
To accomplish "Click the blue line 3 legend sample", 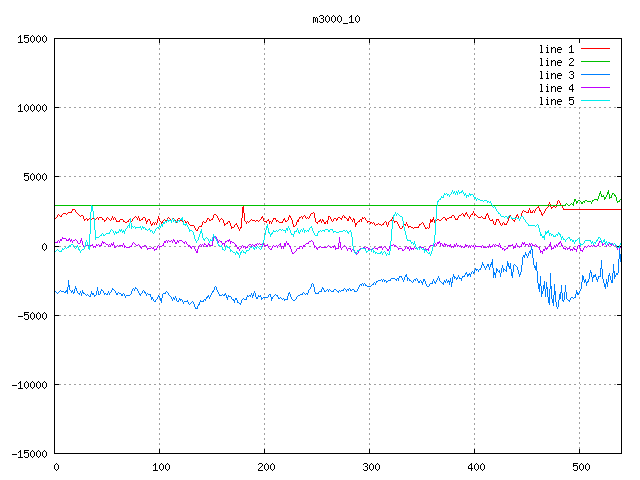I will coord(595,75).
